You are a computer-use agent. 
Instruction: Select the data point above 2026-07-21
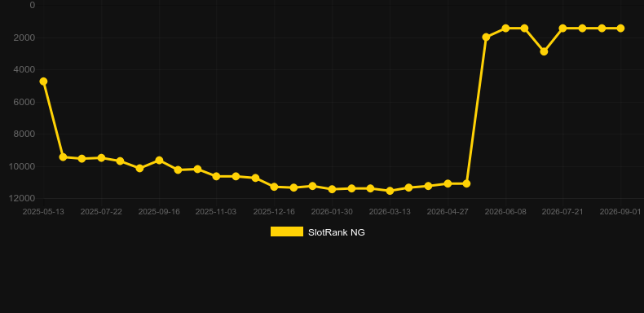pyautogui.click(x=562, y=29)
